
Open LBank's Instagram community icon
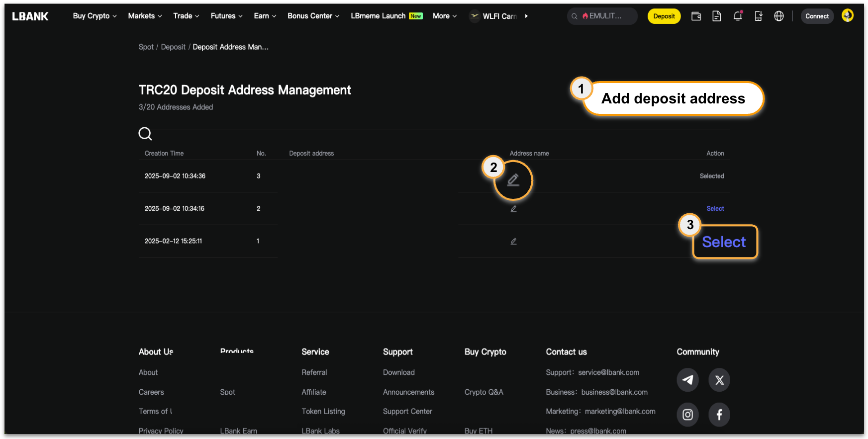687,415
